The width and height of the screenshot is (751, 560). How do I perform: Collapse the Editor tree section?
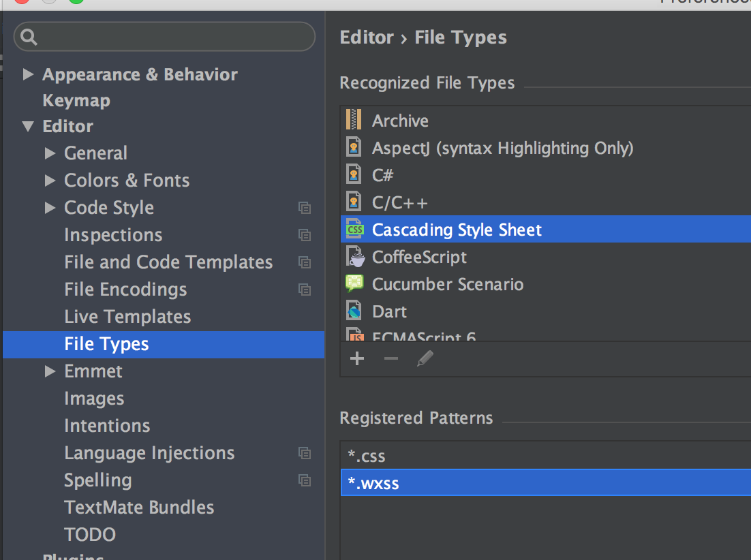point(28,126)
